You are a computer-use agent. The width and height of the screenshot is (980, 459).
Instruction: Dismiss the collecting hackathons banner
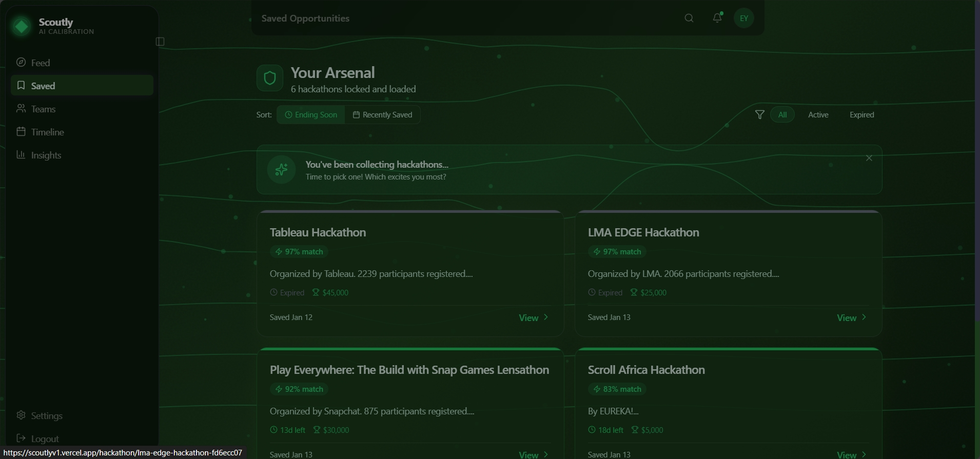(x=869, y=158)
